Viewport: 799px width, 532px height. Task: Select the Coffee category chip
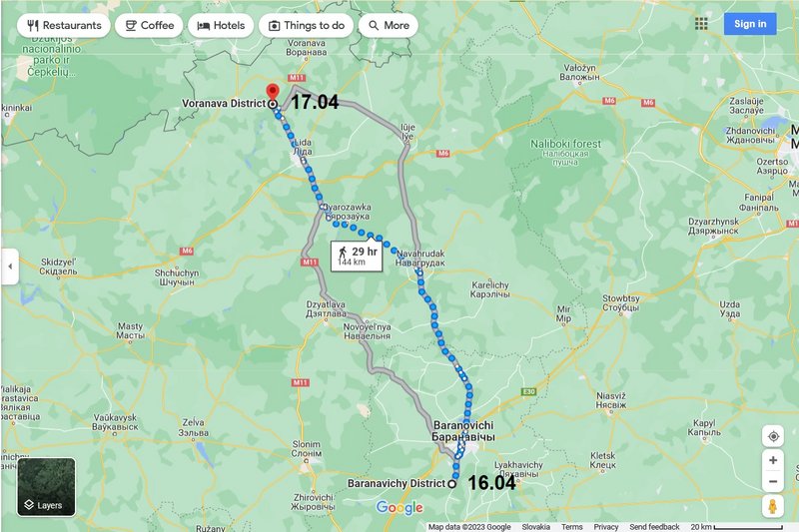[149, 26]
